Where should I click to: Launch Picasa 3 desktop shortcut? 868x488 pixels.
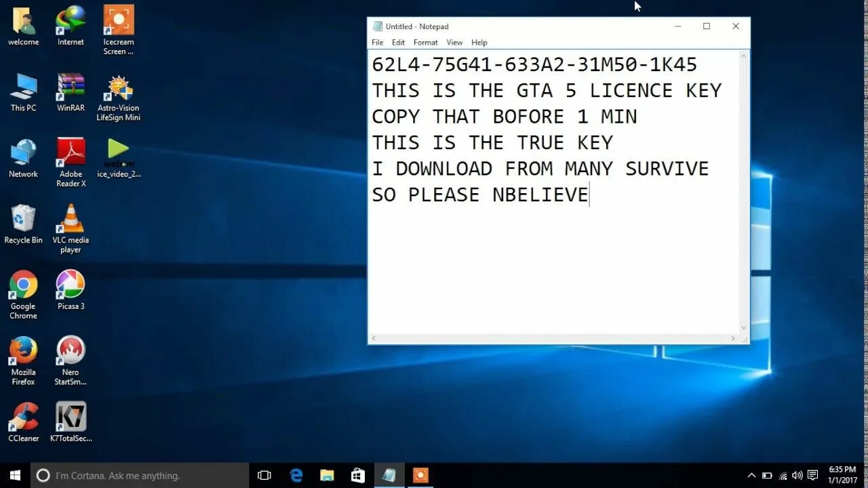click(x=71, y=290)
